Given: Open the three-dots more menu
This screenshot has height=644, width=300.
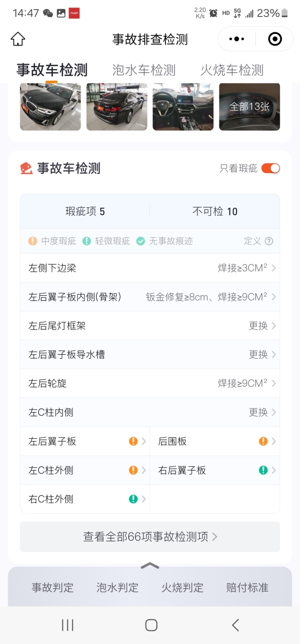Looking at the screenshot, I should [x=237, y=39].
